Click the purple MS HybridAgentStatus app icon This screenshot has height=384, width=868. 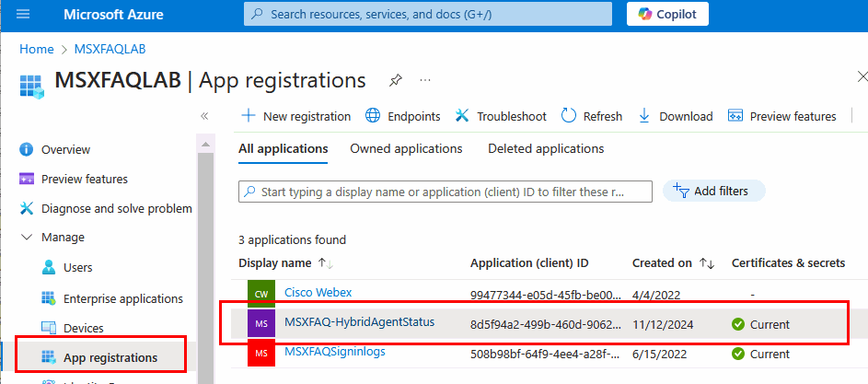pos(261,323)
